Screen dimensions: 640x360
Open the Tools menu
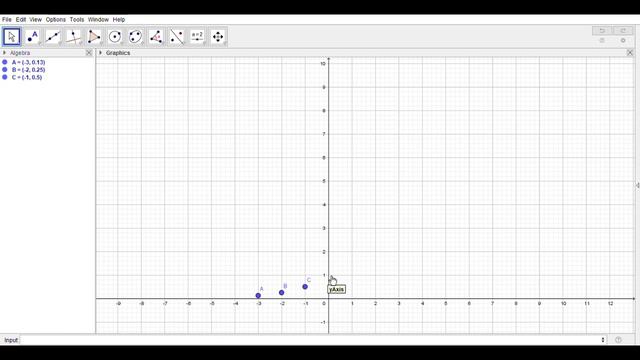tap(77, 20)
